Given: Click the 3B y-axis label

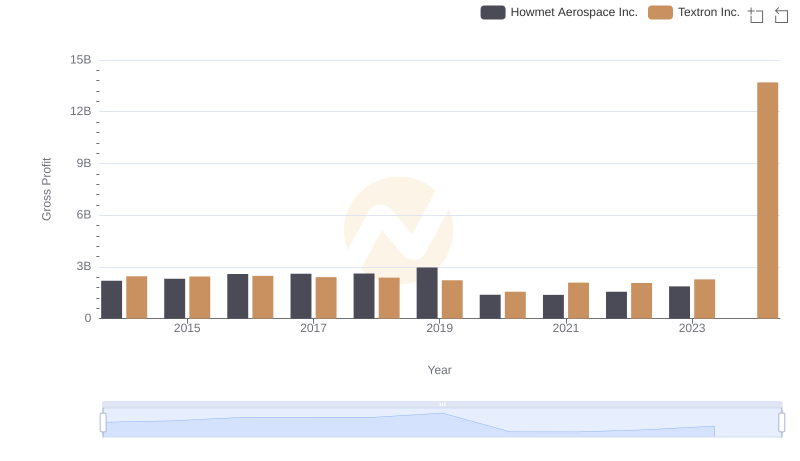Looking at the screenshot, I should coord(84,266).
